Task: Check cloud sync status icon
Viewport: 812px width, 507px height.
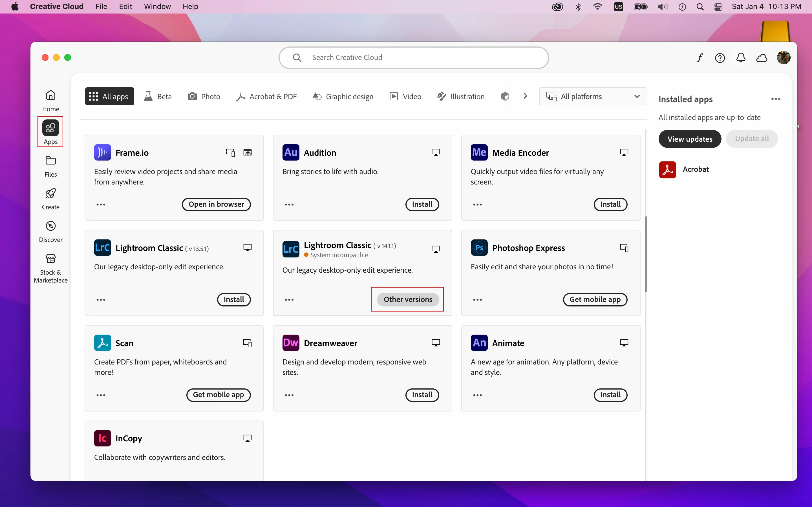Action: click(762, 58)
